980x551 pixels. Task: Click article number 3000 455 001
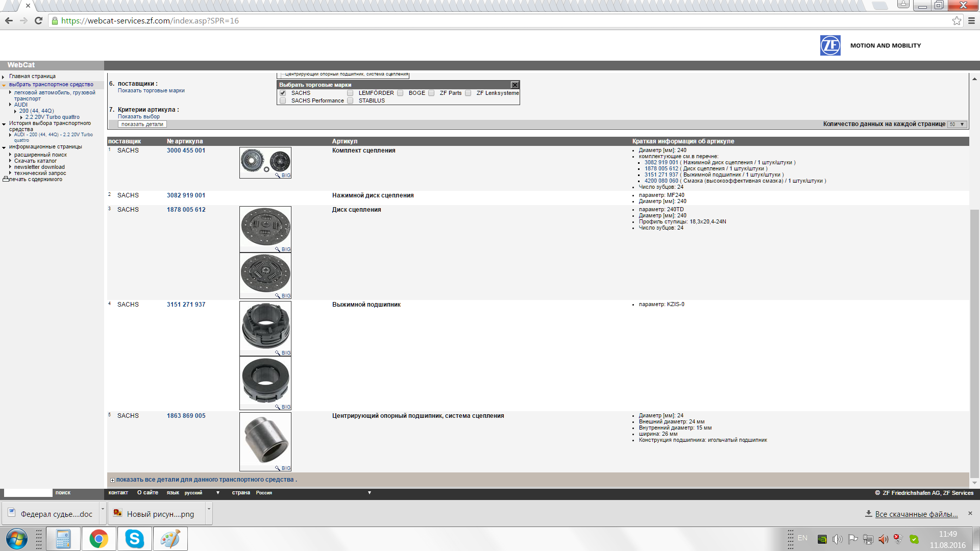click(x=186, y=151)
